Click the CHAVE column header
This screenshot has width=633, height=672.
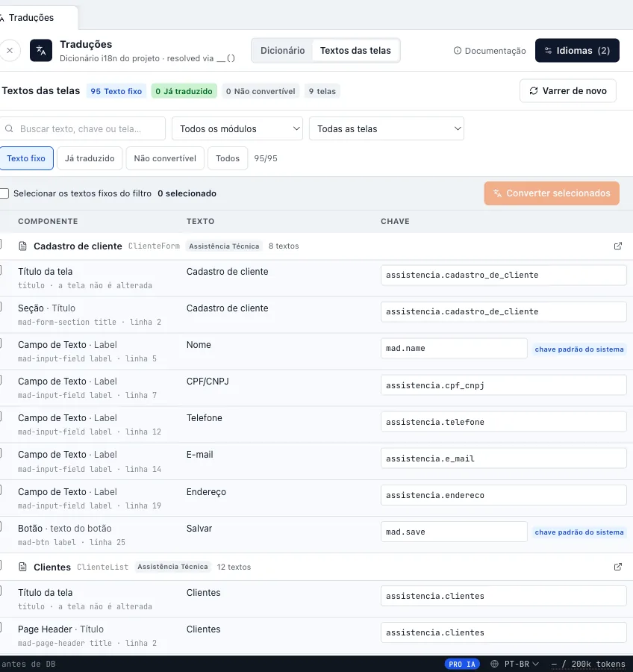pos(395,221)
